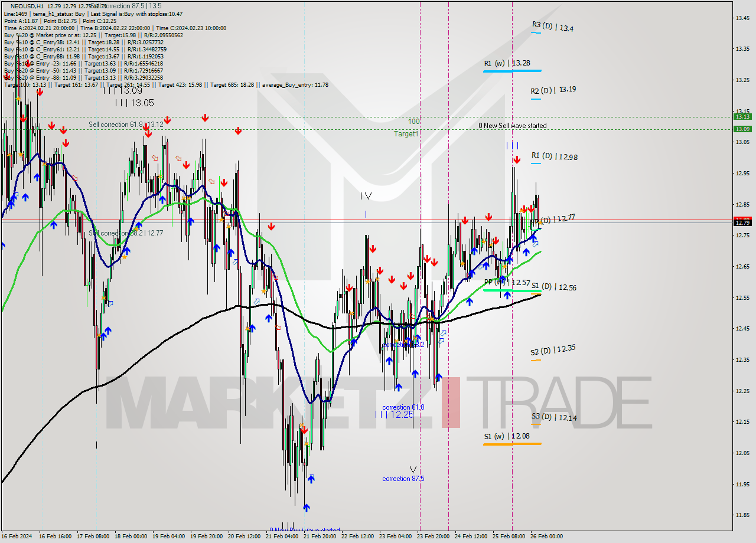Click the R3 (D) 13.4 pivot label
The image size is (756, 543).
click(552, 27)
